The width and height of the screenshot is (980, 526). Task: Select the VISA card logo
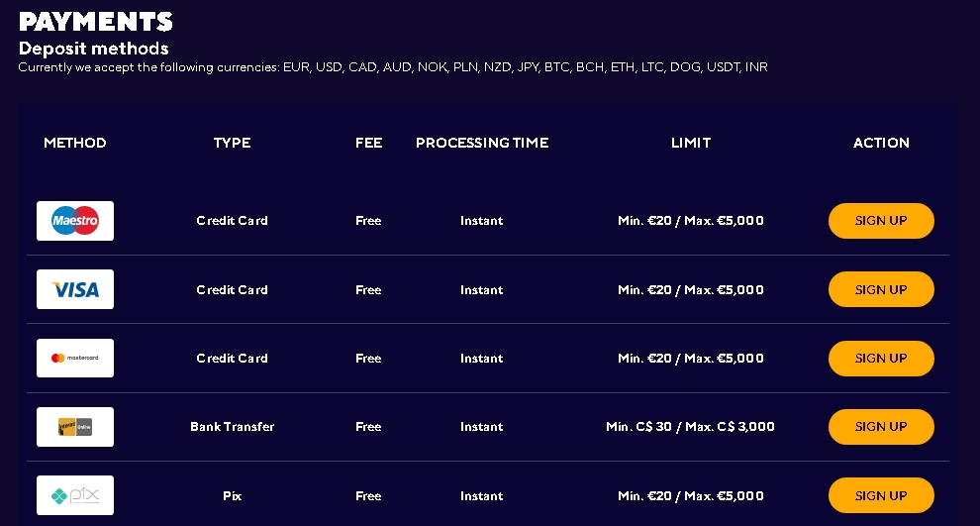pyautogui.click(x=75, y=289)
